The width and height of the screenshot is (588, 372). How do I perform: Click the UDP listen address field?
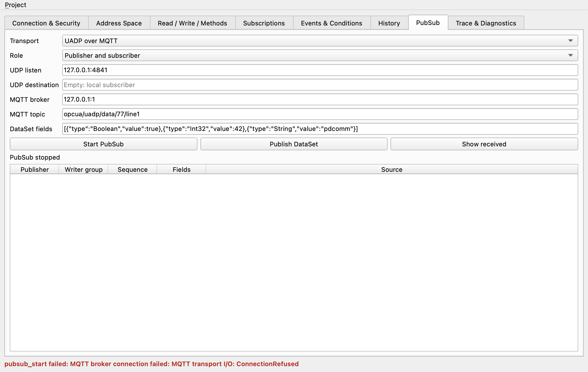[x=320, y=70]
